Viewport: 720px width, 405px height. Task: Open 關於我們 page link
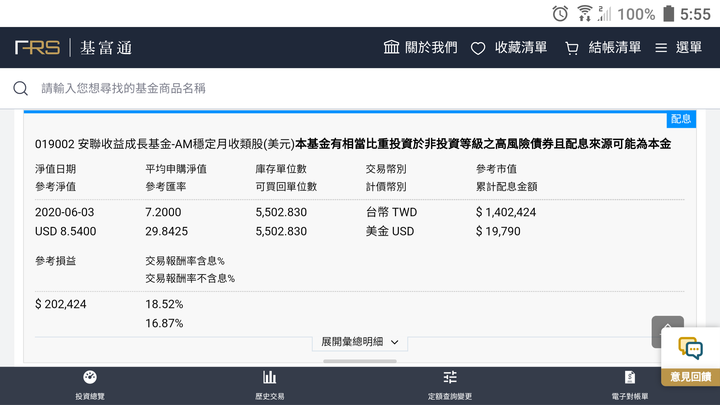click(x=431, y=47)
